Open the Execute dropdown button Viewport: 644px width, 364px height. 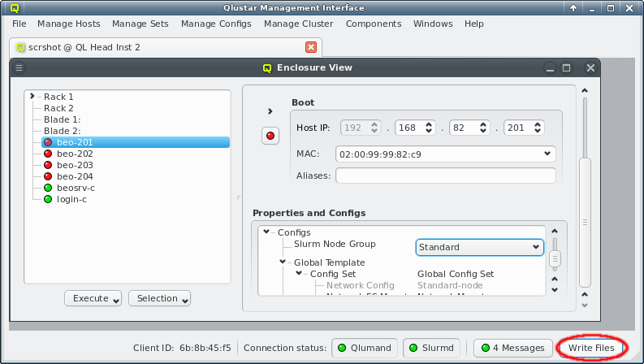[93, 298]
